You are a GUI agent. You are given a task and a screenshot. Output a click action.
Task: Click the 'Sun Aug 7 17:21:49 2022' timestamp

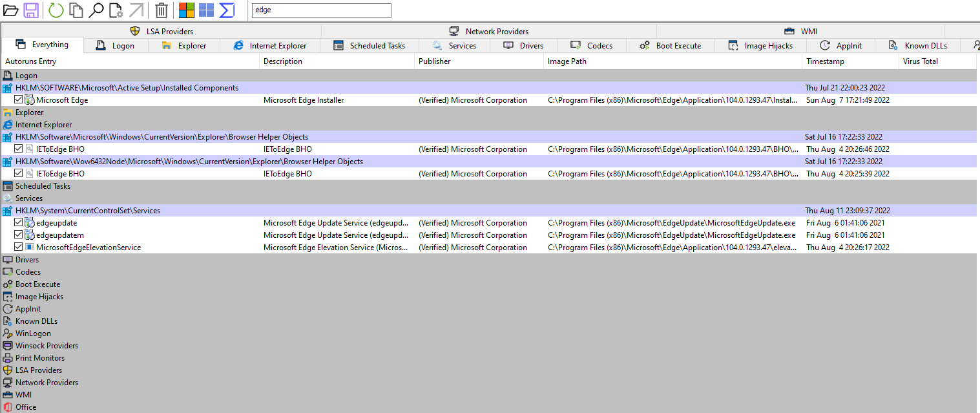pyautogui.click(x=848, y=100)
